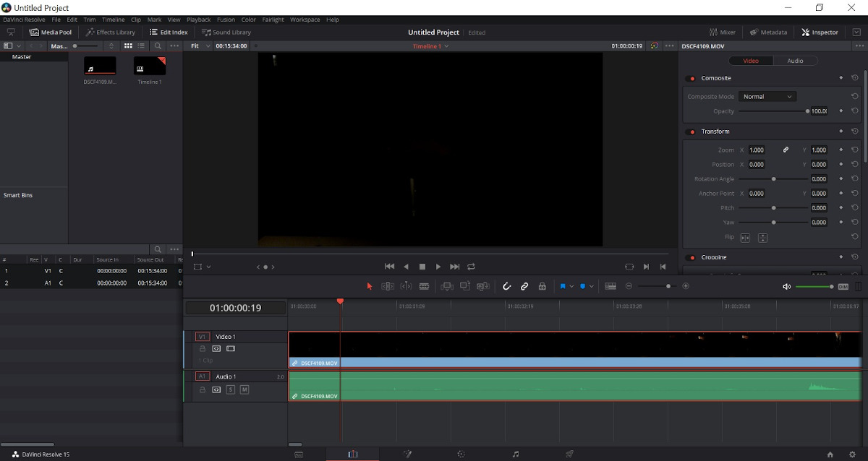
Task: Adjust the Opacity slider
Action: 773,111
